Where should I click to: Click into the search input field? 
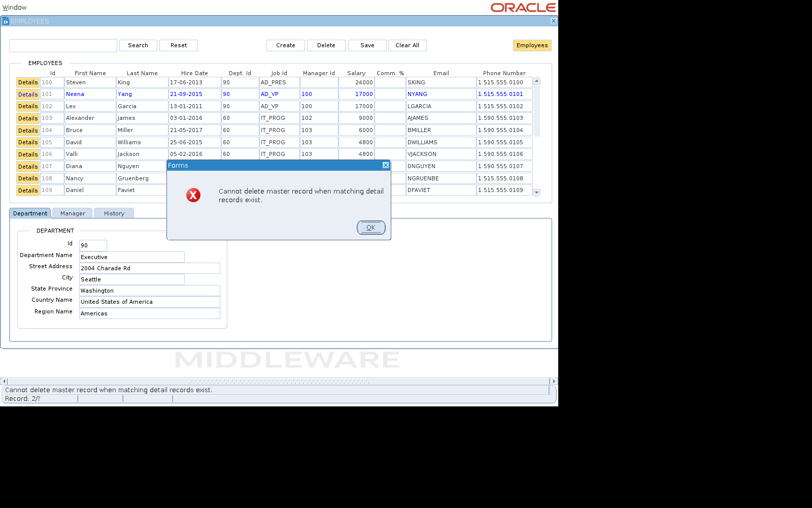(x=63, y=46)
